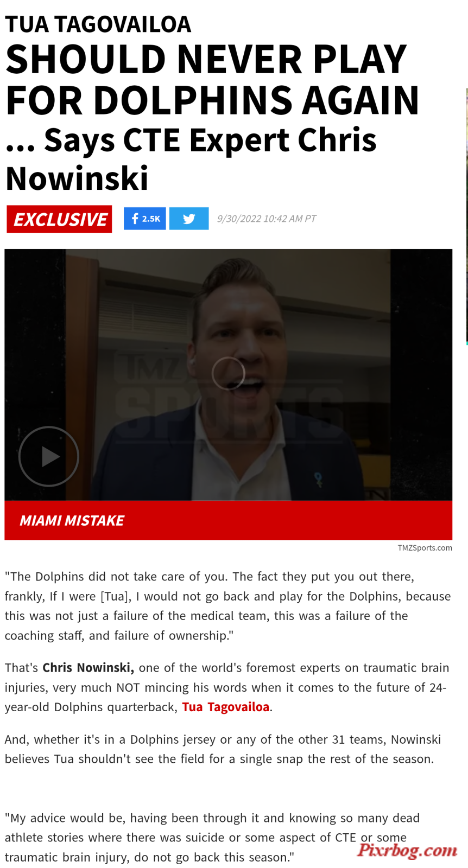Click the Says CTE Expert Chris Nowinski subheading

191,159
